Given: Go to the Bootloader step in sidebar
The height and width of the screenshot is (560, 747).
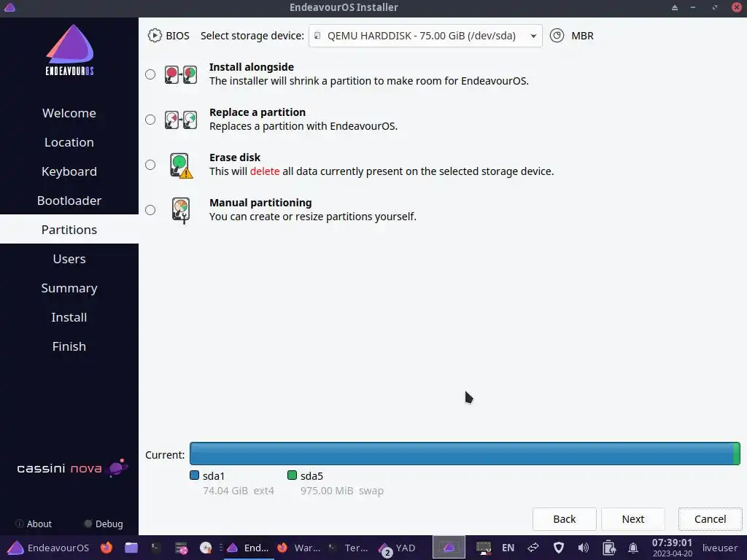Looking at the screenshot, I should 69,201.
